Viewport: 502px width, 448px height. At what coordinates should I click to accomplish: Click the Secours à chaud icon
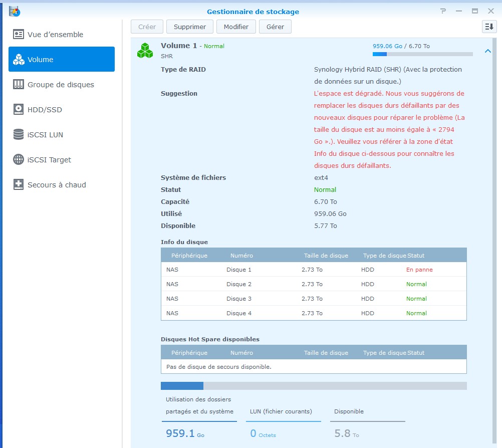point(19,185)
